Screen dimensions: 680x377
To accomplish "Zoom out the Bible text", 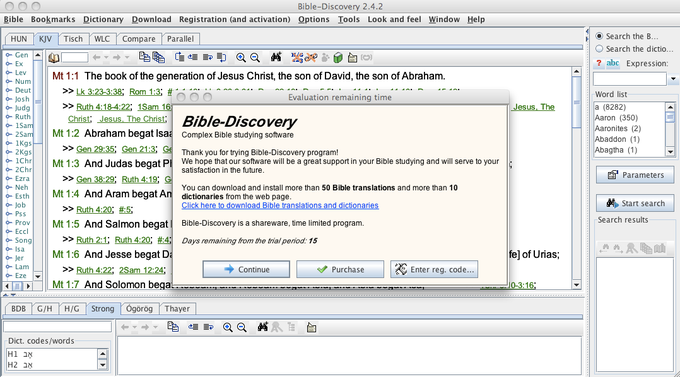I will [x=255, y=57].
